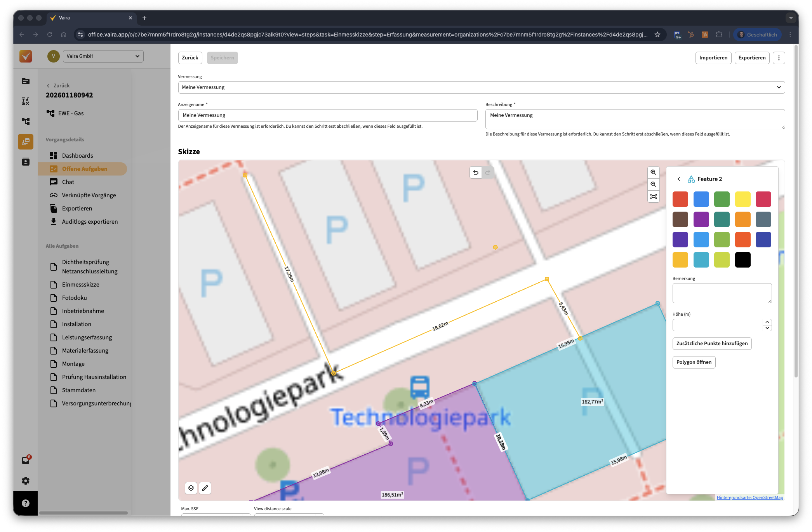Open settings gear in left rail
The height and width of the screenshot is (532, 812).
(26, 481)
